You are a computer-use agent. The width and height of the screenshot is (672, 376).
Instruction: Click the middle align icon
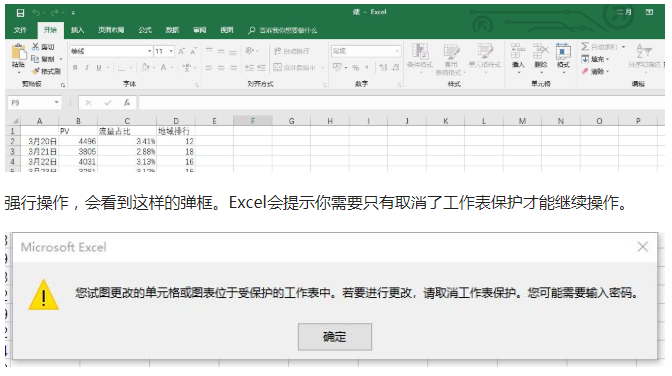221,51
